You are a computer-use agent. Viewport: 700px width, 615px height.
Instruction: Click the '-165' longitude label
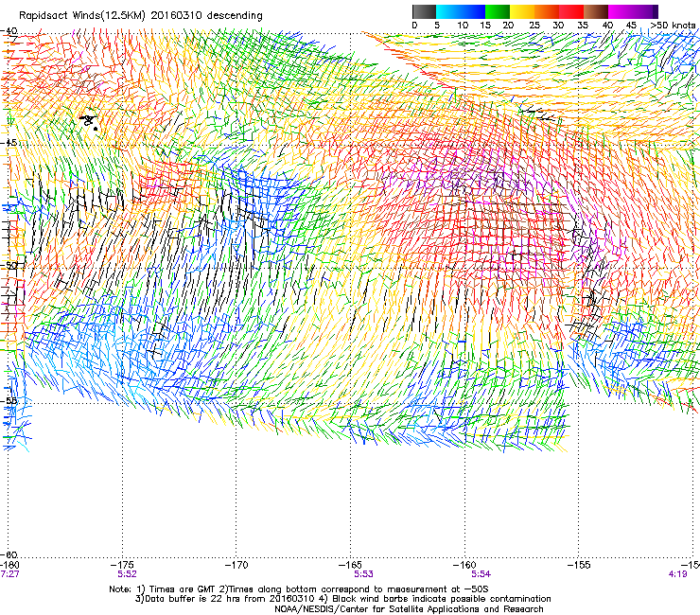(351, 566)
